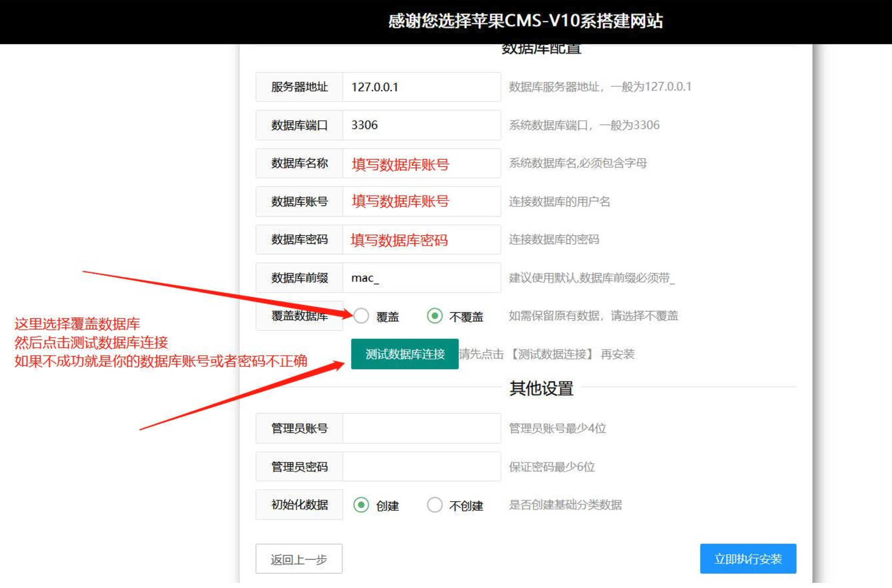Viewport: 892px width, 588px height.
Task: 点击「数据库配置」标题
Action: (541, 48)
